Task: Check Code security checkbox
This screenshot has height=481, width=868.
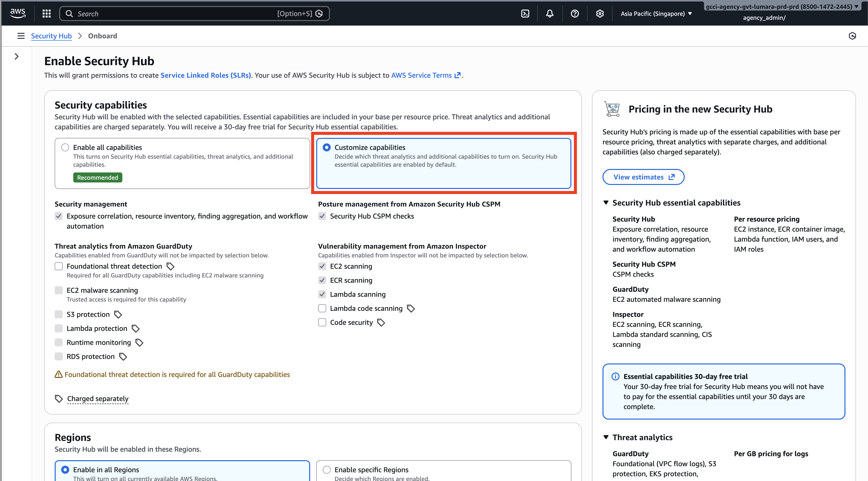Action: (322, 323)
